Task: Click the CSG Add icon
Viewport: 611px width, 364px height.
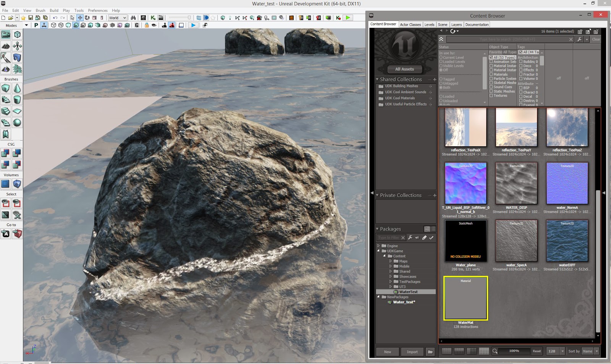Action: click(x=6, y=153)
